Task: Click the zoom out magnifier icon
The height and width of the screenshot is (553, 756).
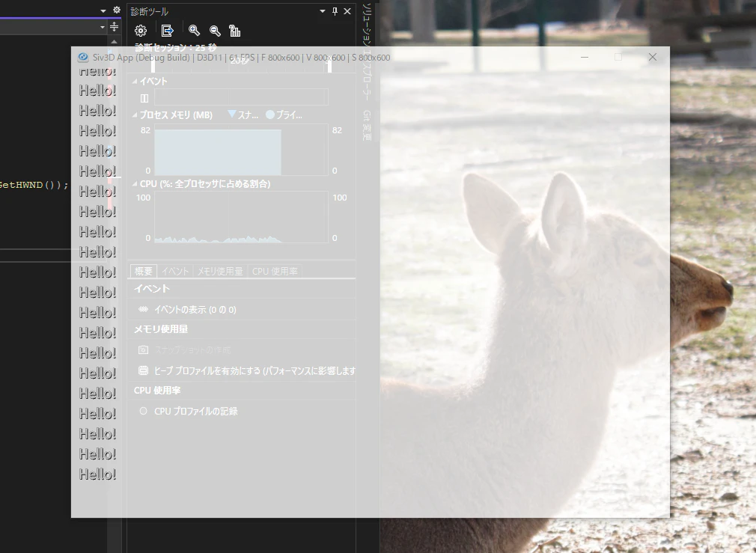Action: (x=215, y=31)
